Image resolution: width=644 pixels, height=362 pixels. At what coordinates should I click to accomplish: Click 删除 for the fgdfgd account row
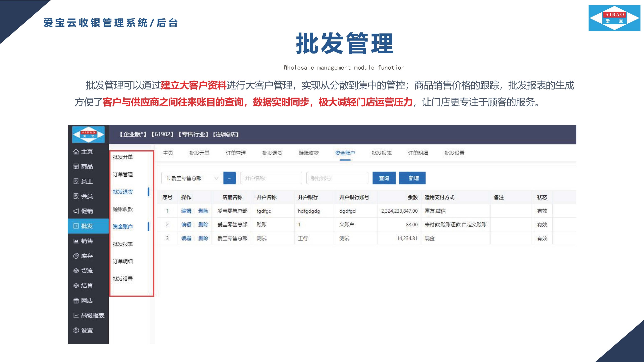click(x=203, y=211)
